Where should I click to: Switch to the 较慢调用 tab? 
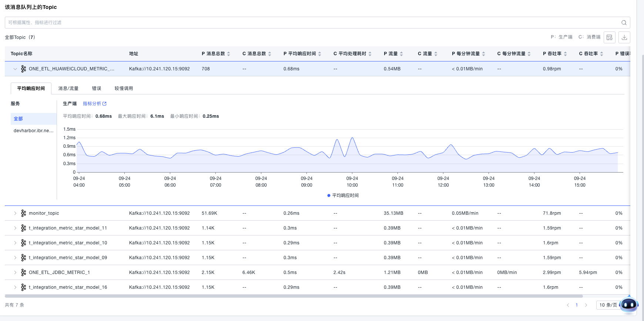124,88
